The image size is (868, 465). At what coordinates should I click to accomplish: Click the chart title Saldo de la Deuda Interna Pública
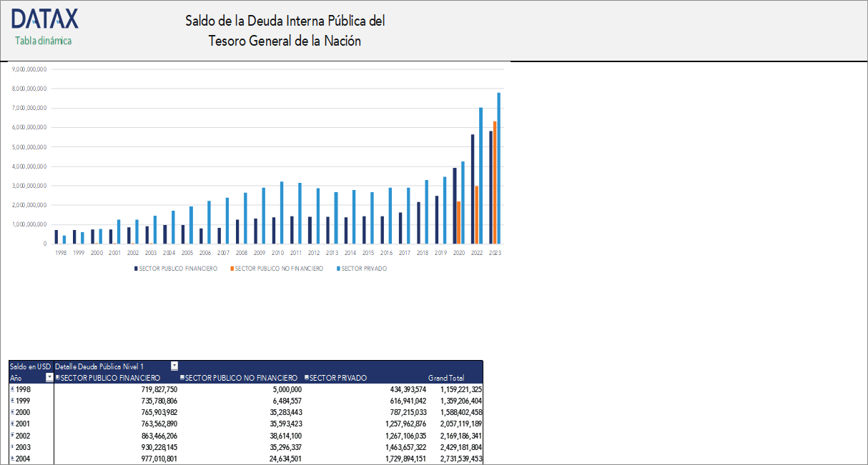(285, 31)
